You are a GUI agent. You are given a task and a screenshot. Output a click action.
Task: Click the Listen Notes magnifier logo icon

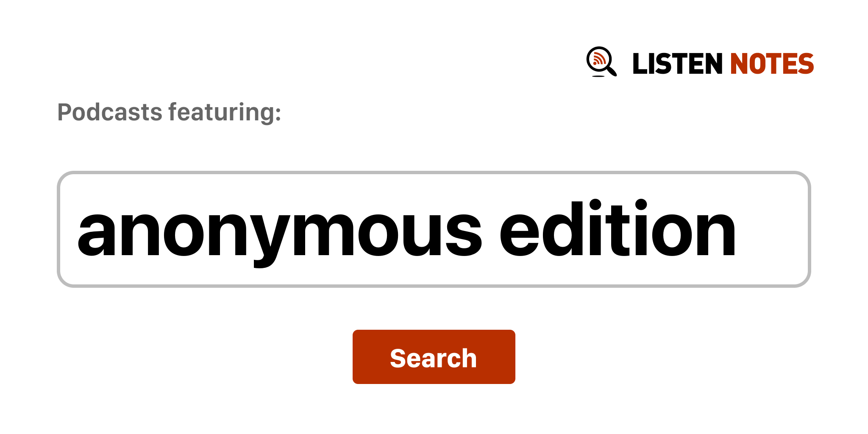point(601,62)
